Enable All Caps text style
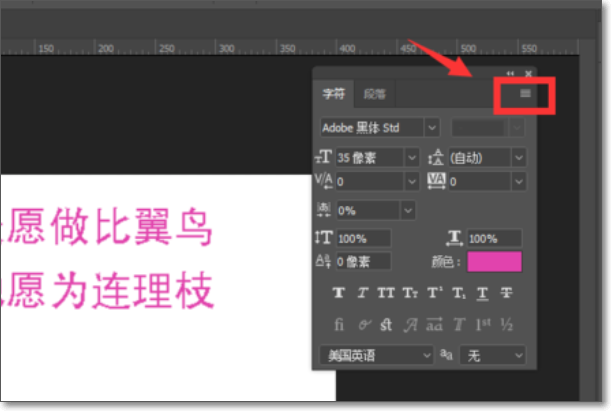Screen dimensions: 611x411 (386, 293)
